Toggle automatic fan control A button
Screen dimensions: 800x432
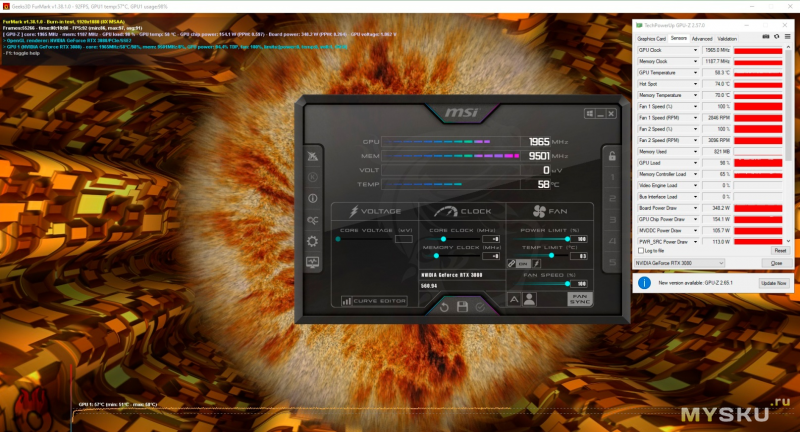point(514,299)
